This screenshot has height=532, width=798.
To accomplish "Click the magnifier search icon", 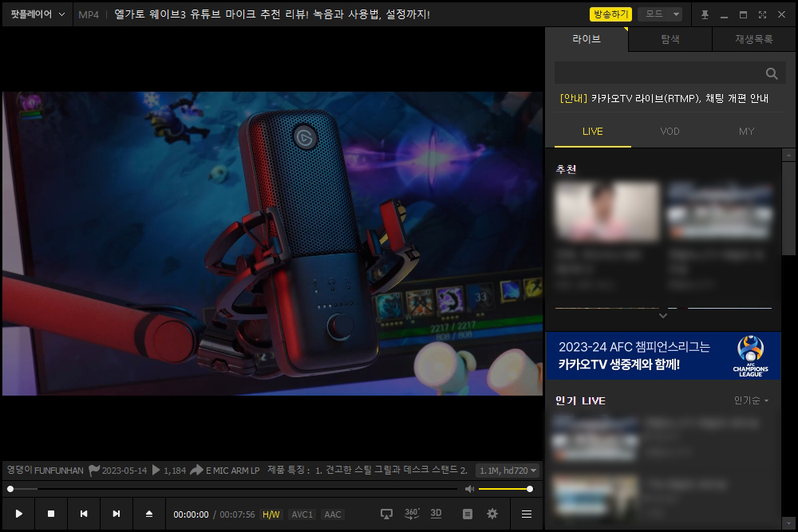I will click(x=772, y=73).
